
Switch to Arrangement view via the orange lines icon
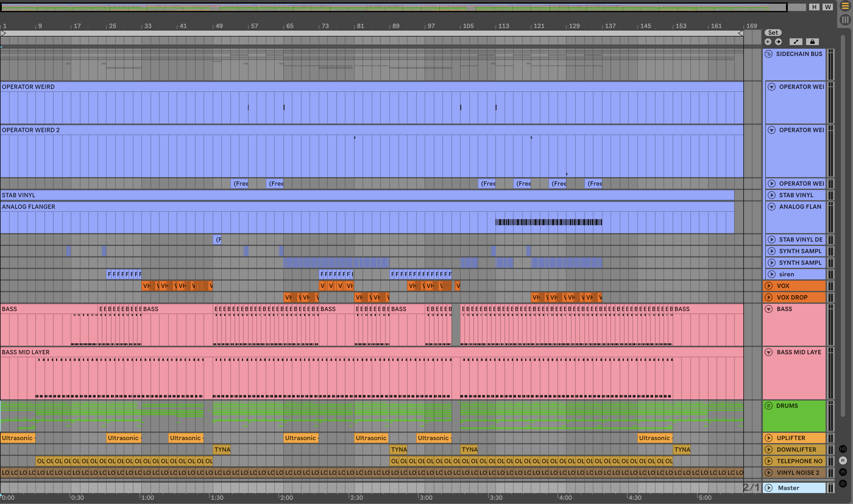tap(845, 6)
